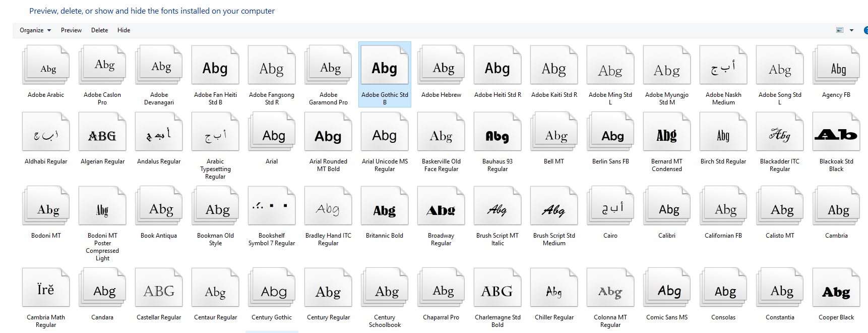Click the 'Cambria' label
Screen dimensions: 868x333
836,236
